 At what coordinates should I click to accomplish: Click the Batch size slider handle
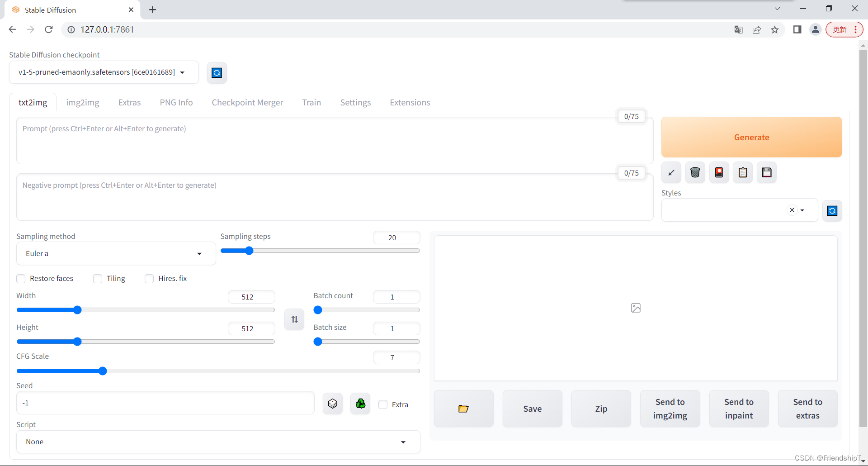318,342
